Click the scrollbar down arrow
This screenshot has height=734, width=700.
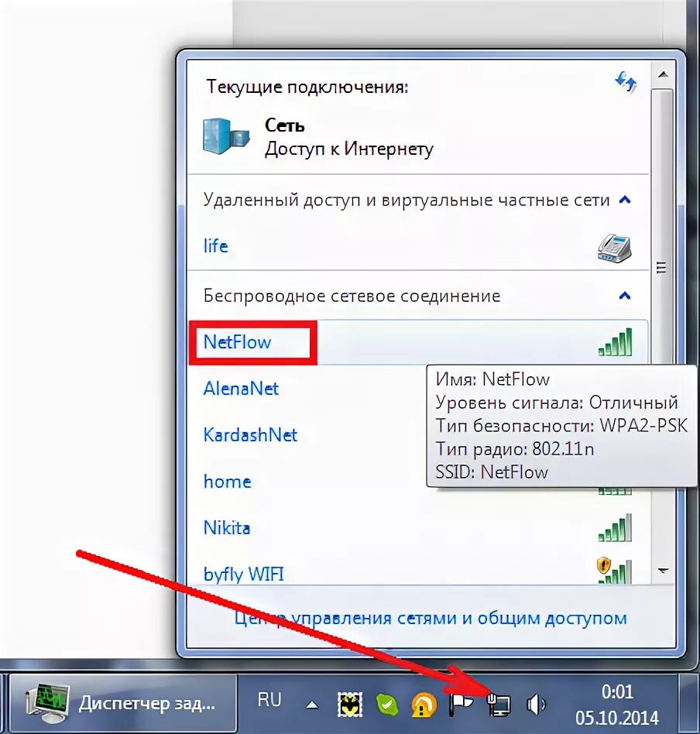(x=663, y=570)
